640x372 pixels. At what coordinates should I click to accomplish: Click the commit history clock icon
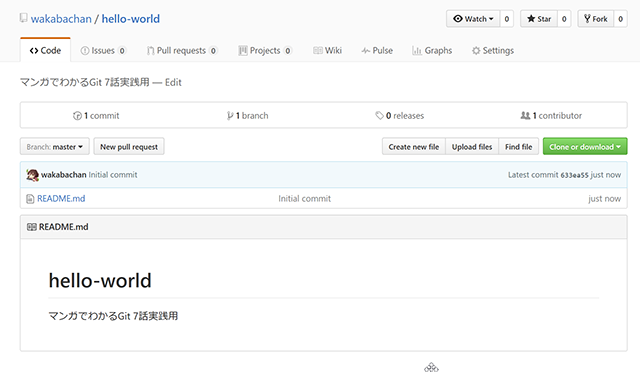click(77, 116)
